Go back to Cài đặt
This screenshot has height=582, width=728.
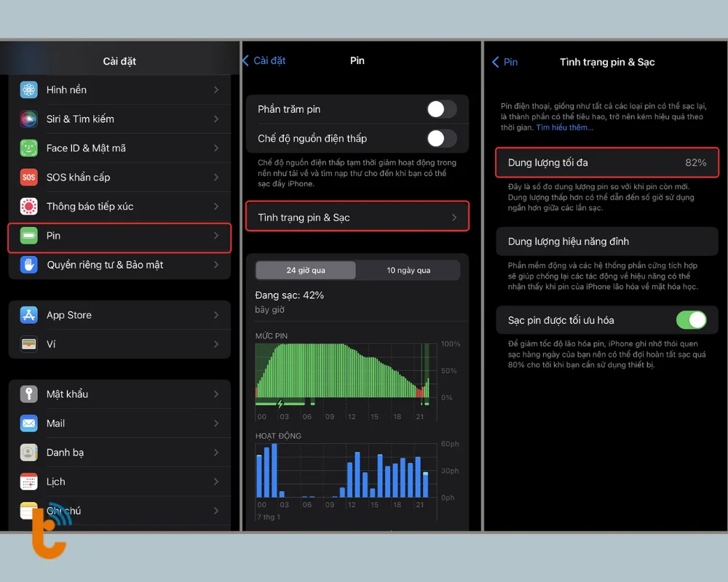[x=264, y=60]
